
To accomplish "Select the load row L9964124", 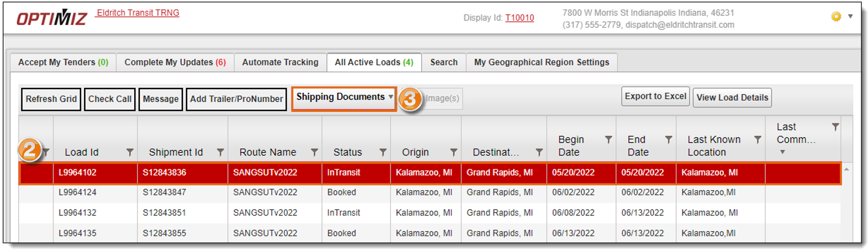I will pos(78,192).
